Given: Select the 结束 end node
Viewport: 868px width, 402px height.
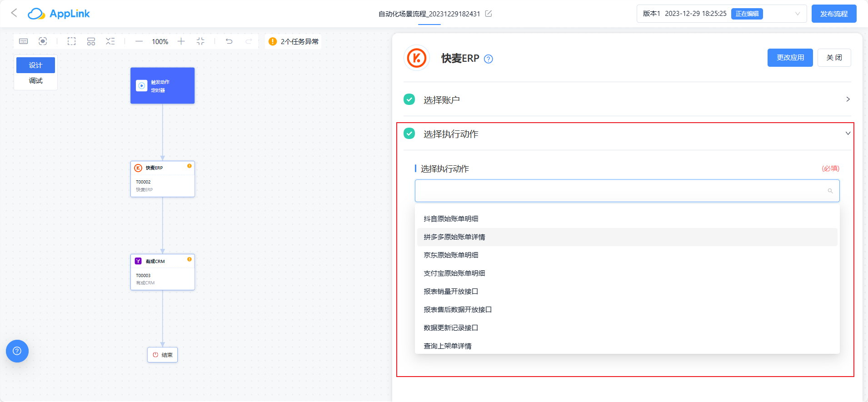Looking at the screenshot, I should tap(163, 355).
